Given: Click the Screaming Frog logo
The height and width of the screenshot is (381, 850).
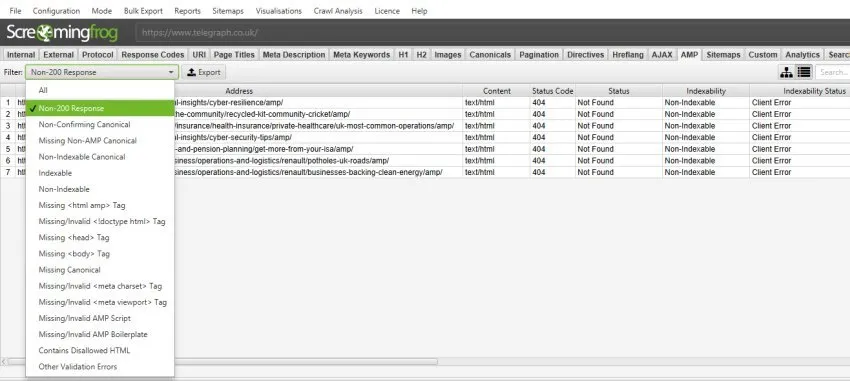Looking at the screenshot, I should click(x=62, y=33).
